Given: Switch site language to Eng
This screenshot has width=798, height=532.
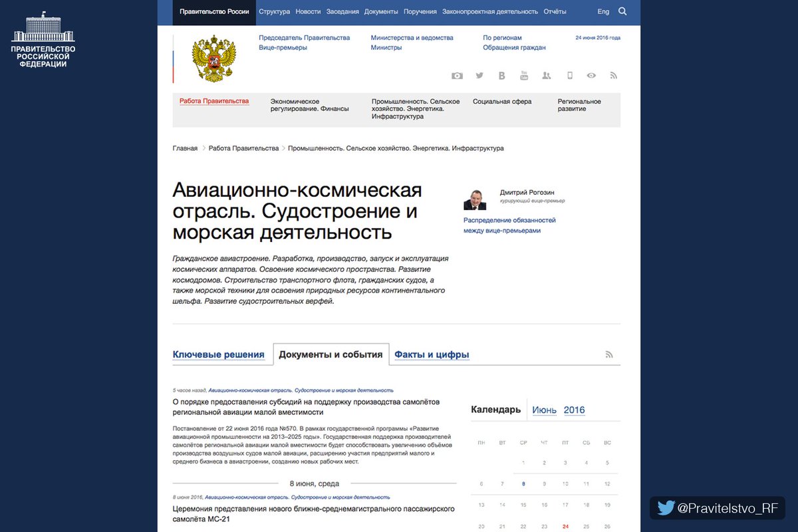Looking at the screenshot, I should pyautogui.click(x=603, y=12).
